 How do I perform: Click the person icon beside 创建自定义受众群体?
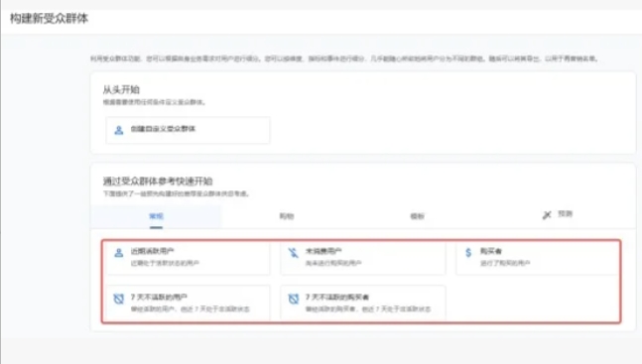tap(119, 130)
